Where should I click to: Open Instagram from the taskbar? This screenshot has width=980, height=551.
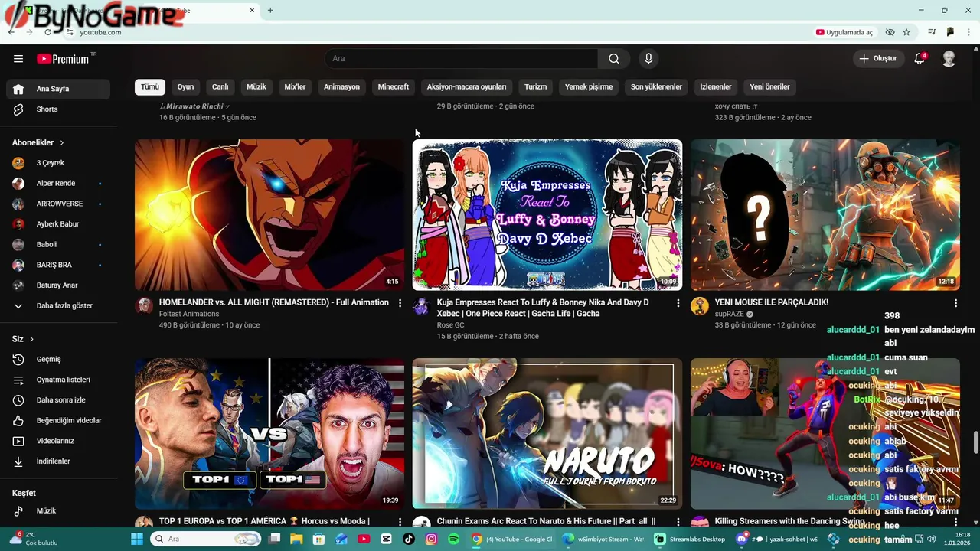point(431,540)
